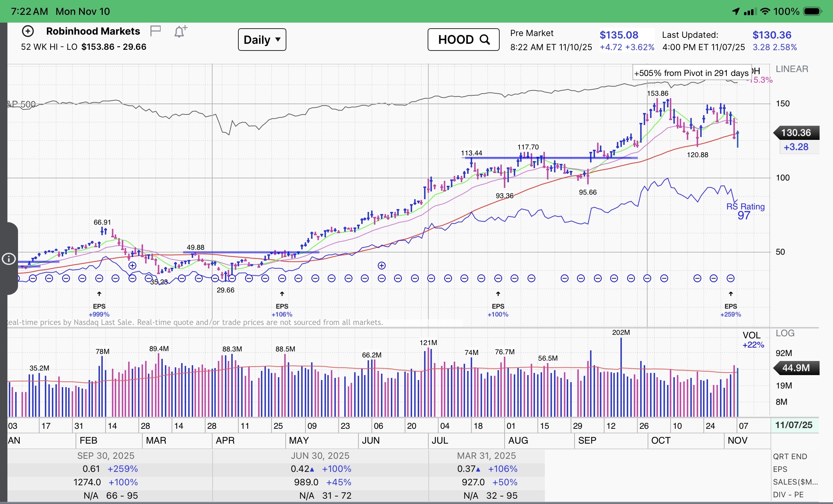Viewport: 833px width, 504px height.
Task: Tap the circled plus marker near March lows
Action: [132, 265]
